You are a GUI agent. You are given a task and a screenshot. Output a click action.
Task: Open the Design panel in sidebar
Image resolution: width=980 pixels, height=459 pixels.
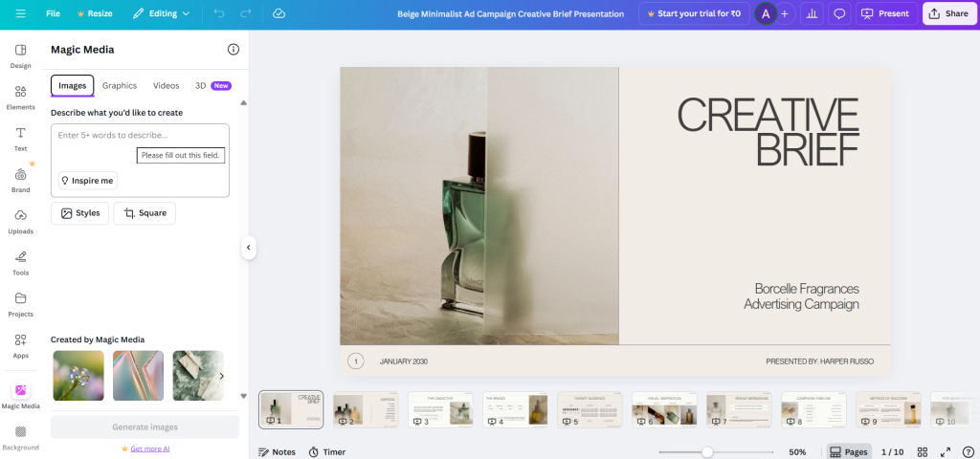click(x=21, y=56)
